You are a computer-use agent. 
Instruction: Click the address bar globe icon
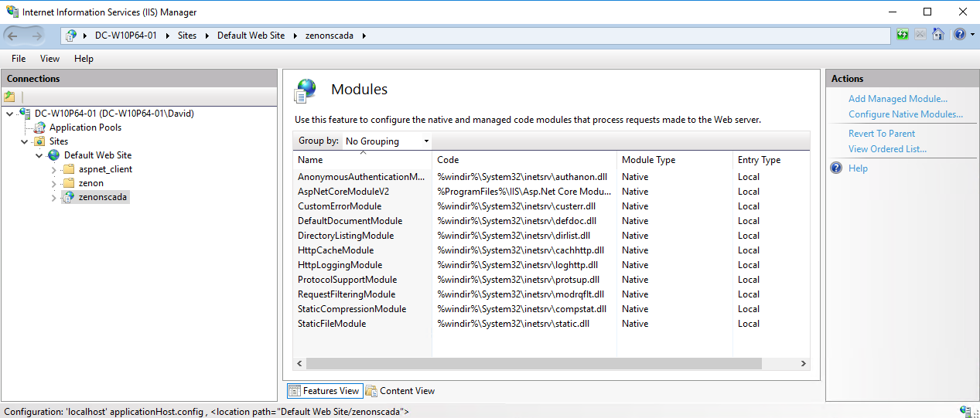pyautogui.click(x=72, y=36)
